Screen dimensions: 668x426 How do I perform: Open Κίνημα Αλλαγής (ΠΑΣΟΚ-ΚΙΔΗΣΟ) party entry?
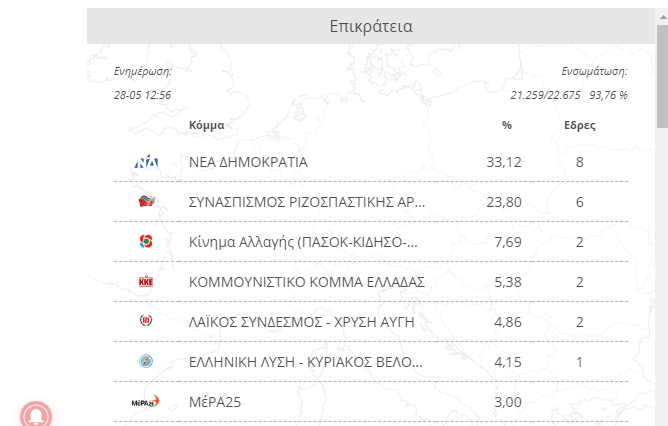click(x=302, y=242)
